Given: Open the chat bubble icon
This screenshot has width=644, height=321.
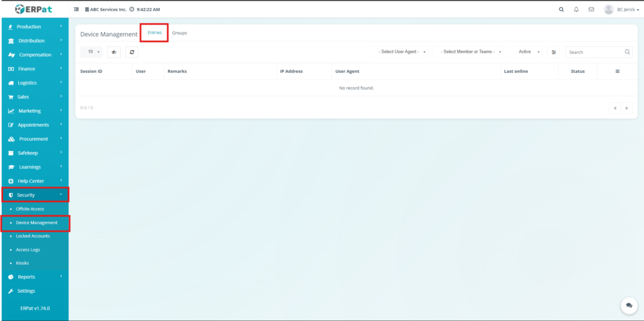Looking at the screenshot, I should pyautogui.click(x=628, y=305).
